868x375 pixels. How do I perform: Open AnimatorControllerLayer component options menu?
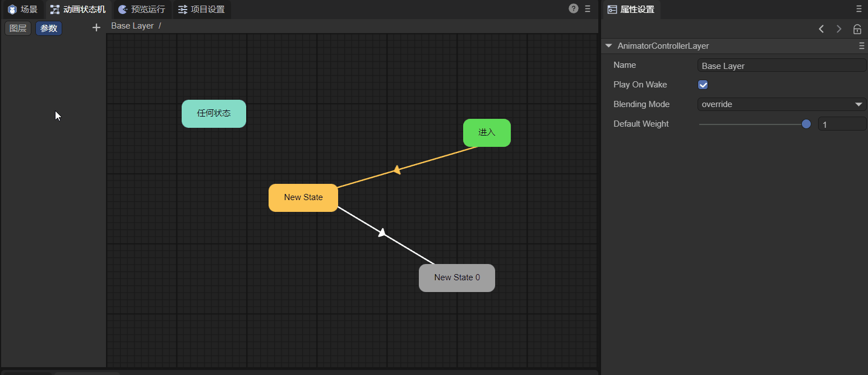pyautogui.click(x=862, y=46)
